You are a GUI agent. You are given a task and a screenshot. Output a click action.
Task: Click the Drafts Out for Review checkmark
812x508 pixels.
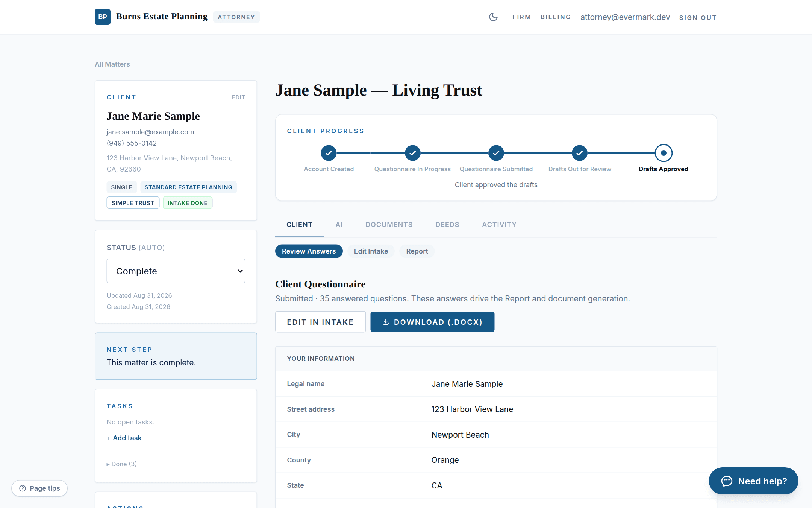pos(580,153)
